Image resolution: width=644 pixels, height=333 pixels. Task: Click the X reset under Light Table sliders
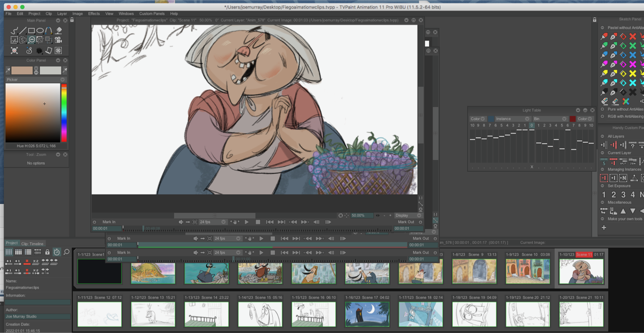532,167
